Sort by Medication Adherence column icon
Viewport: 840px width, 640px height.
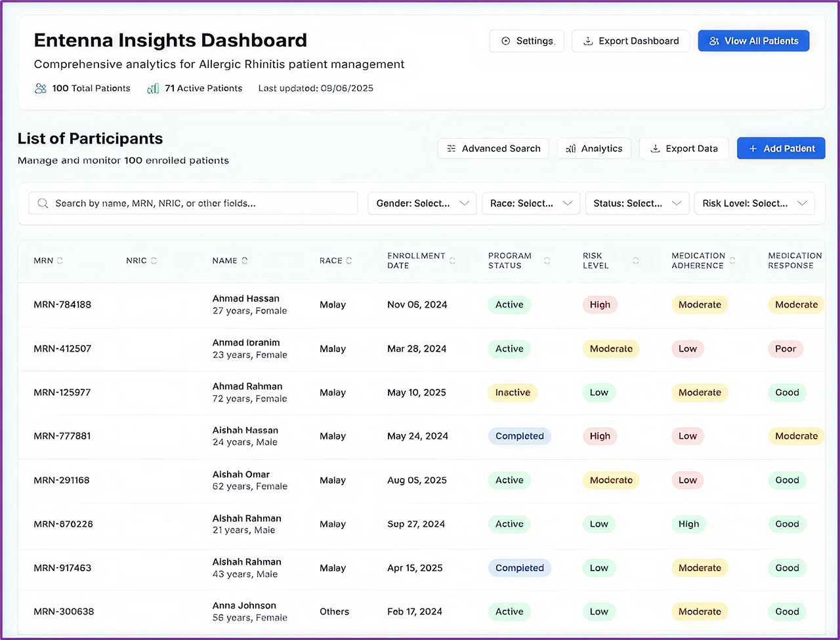[732, 260]
